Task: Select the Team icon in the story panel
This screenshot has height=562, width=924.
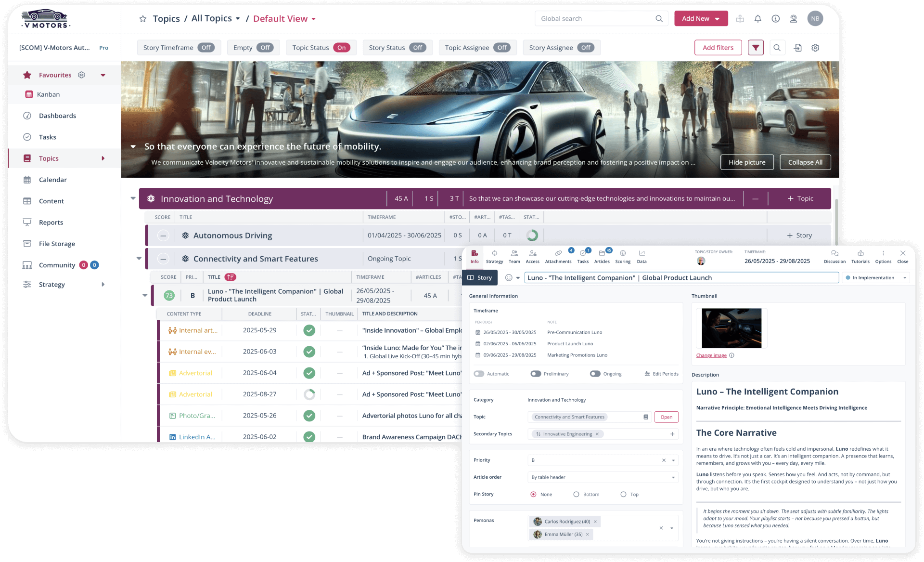Action: click(514, 256)
